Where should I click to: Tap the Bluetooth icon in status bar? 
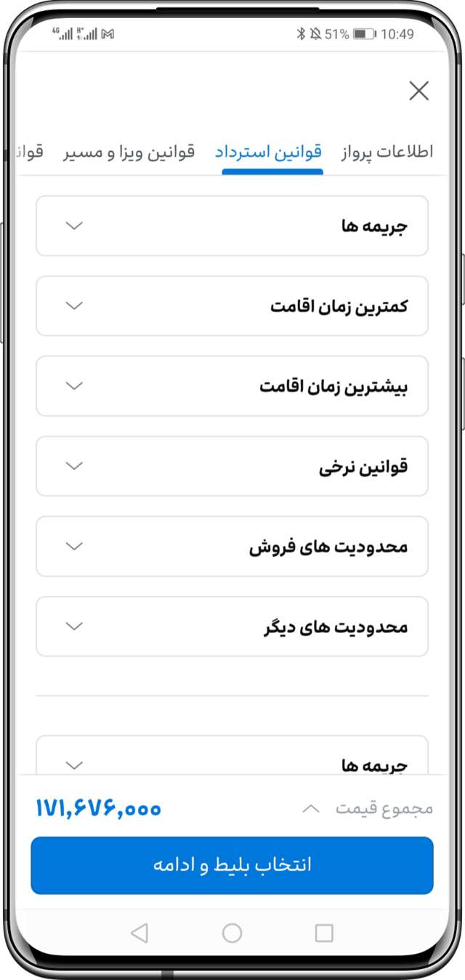(x=301, y=34)
